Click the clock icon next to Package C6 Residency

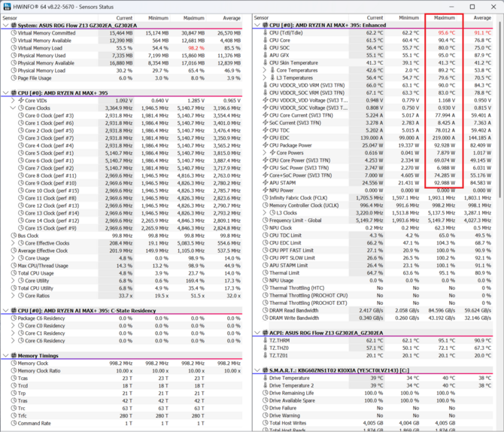14,318
